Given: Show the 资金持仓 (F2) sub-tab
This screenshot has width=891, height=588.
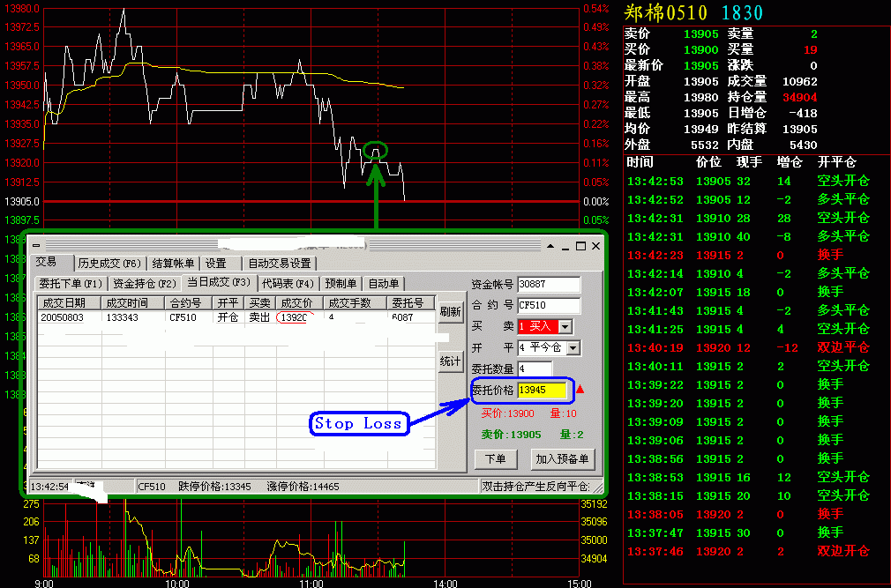Looking at the screenshot, I should pos(144,283).
